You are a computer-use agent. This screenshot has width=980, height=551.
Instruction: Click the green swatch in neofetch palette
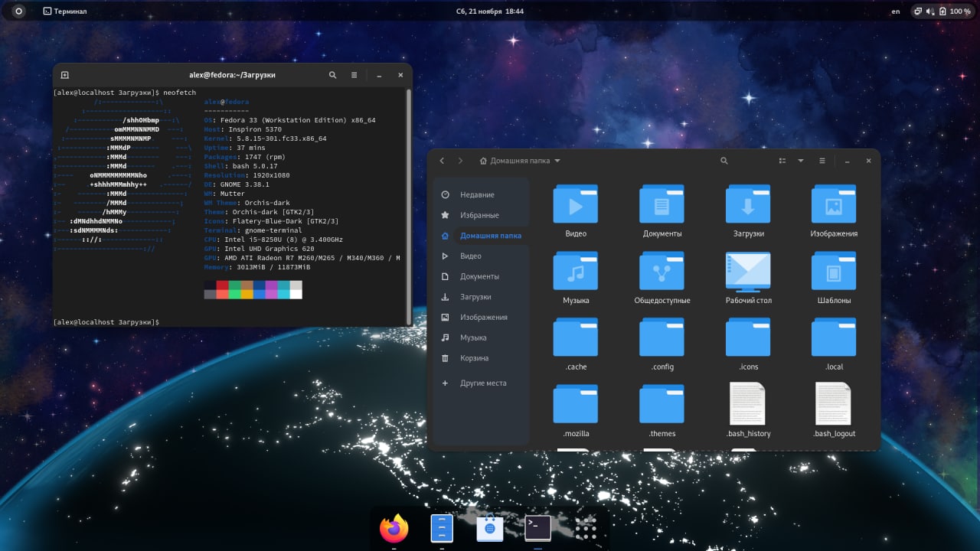pyautogui.click(x=234, y=285)
